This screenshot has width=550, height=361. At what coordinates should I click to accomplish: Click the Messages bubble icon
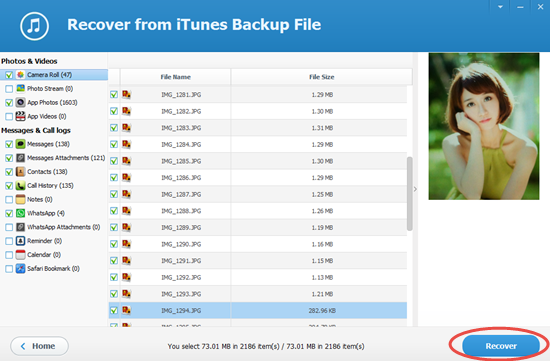point(21,144)
